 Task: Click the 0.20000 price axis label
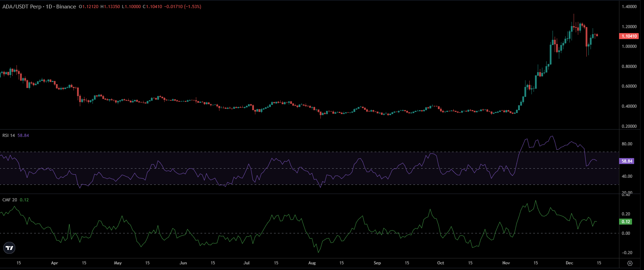point(629,126)
